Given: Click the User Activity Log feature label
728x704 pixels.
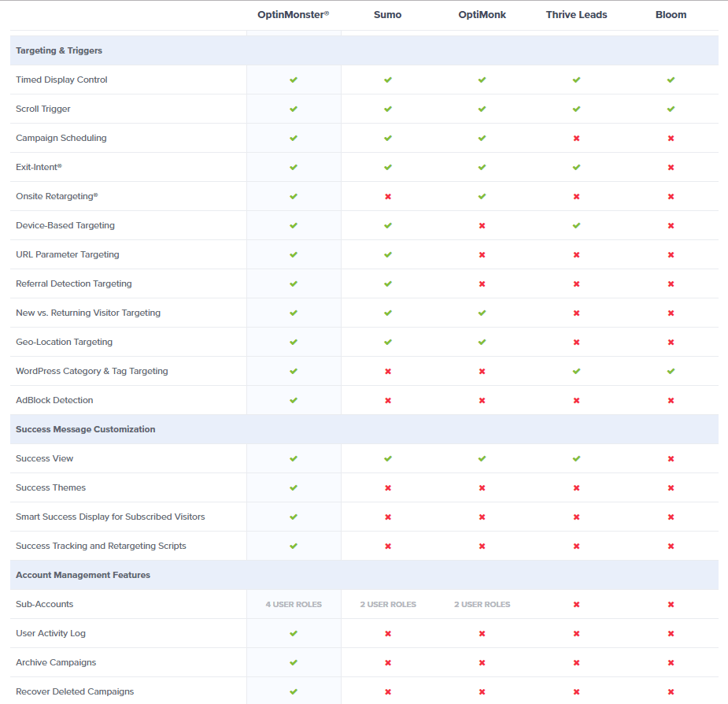Looking at the screenshot, I should (x=50, y=633).
